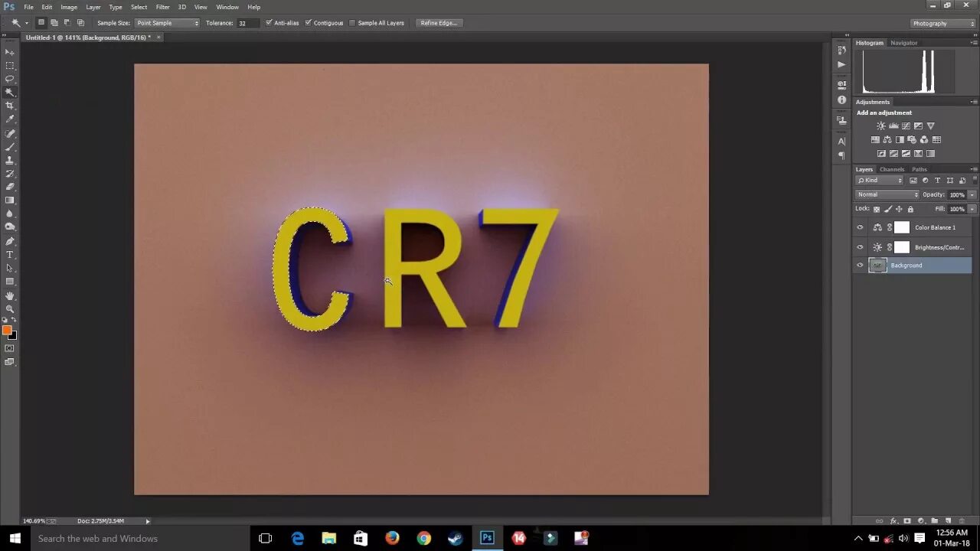Add a Color Balance adjustment
The height and width of the screenshot is (551, 980).
[887, 140]
